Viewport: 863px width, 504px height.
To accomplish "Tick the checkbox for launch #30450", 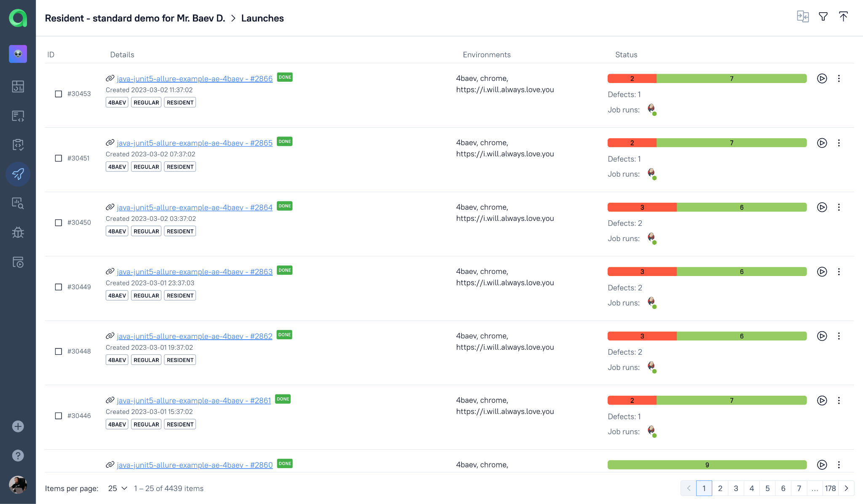I will pyautogui.click(x=59, y=223).
